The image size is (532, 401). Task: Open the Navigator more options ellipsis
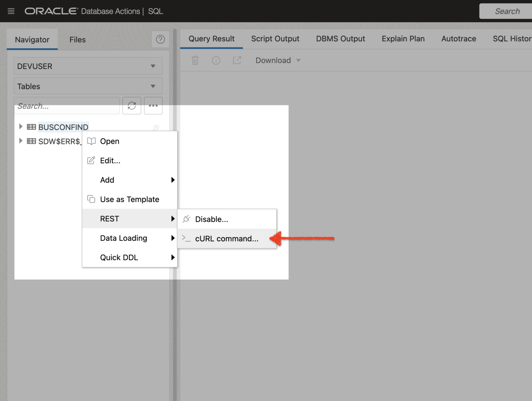click(x=153, y=106)
